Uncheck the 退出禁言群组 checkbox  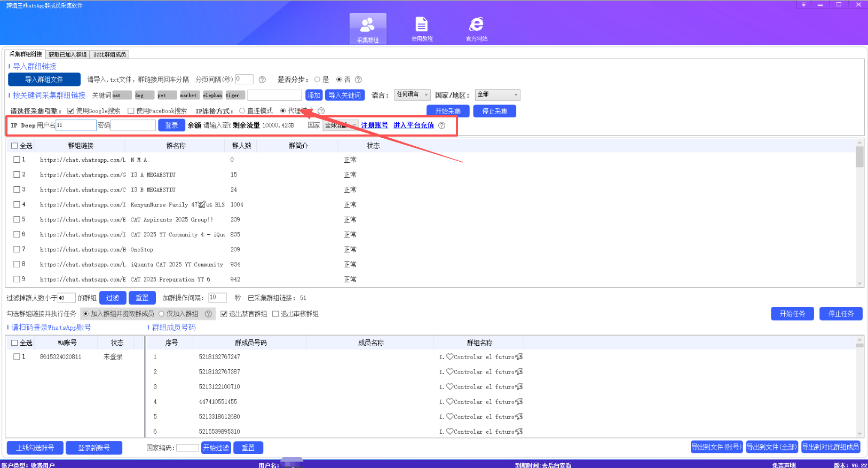click(x=224, y=314)
